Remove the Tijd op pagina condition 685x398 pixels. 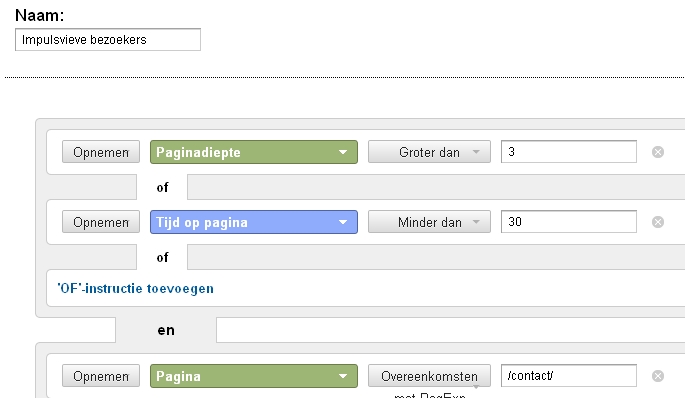pos(658,222)
